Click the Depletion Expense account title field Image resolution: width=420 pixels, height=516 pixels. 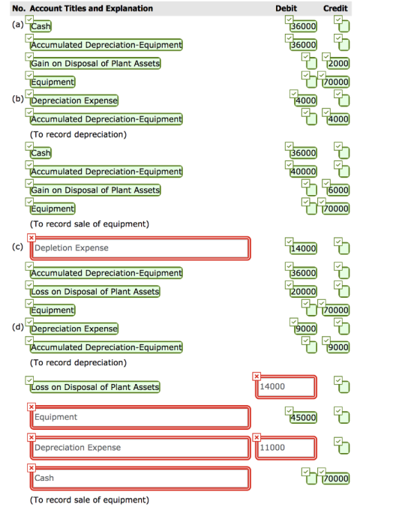coord(140,248)
